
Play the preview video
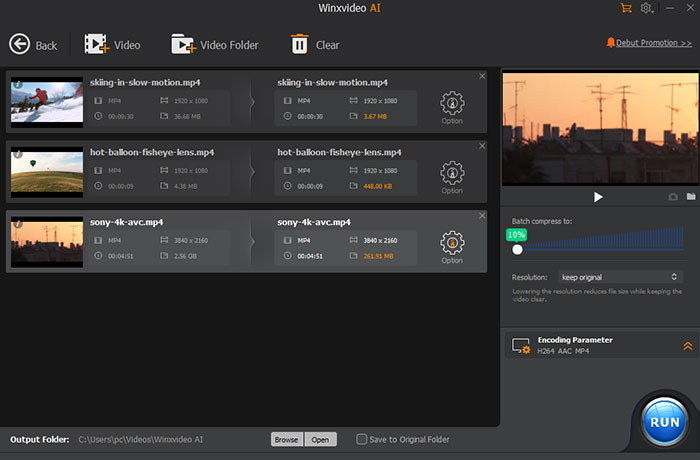pyautogui.click(x=598, y=197)
